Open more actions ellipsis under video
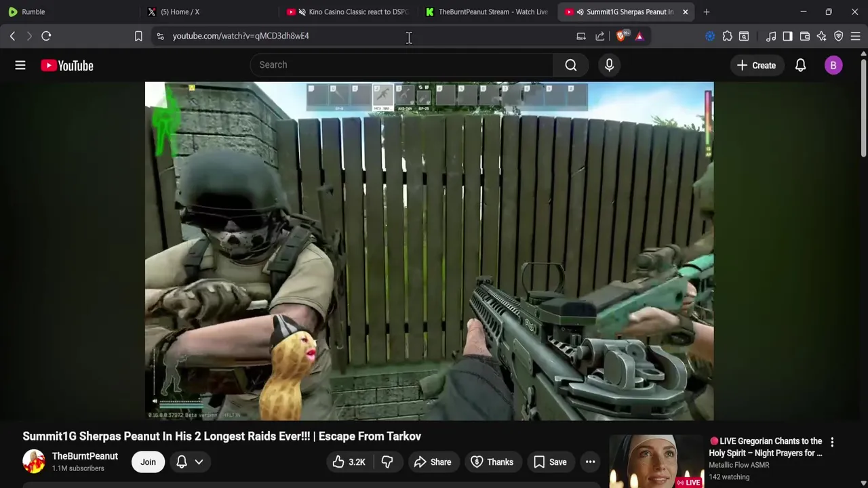The image size is (868, 488). coord(591,462)
